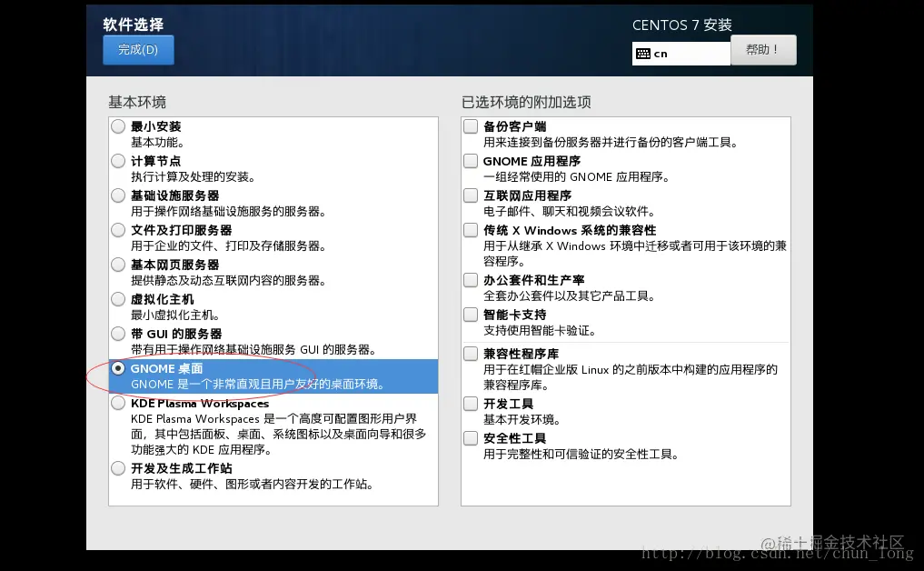
Task: Click the text 用于完整性和可信验证的安全性工具。
Action: (581, 455)
